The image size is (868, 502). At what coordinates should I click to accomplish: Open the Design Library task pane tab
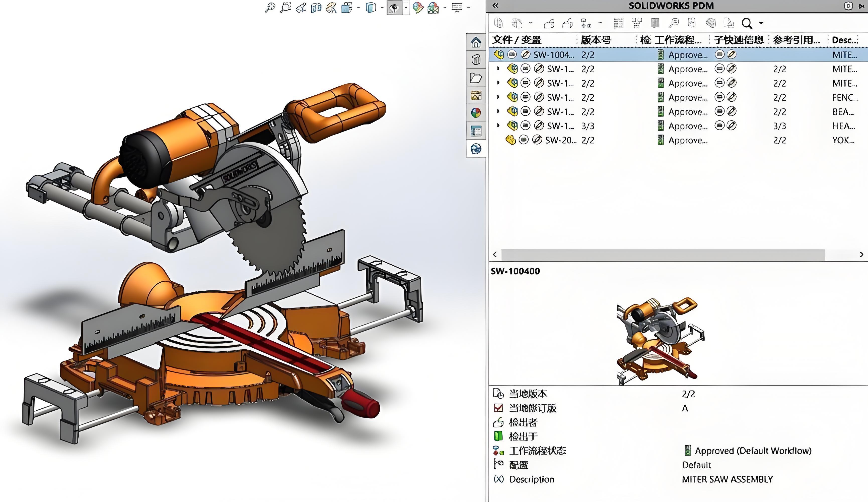pos(476,59)
